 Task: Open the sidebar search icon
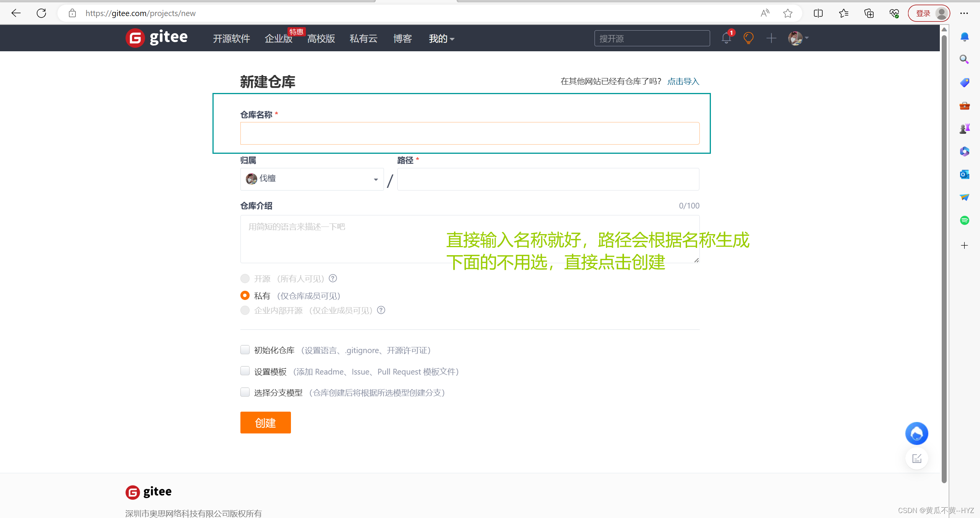(x=964, y=59)
